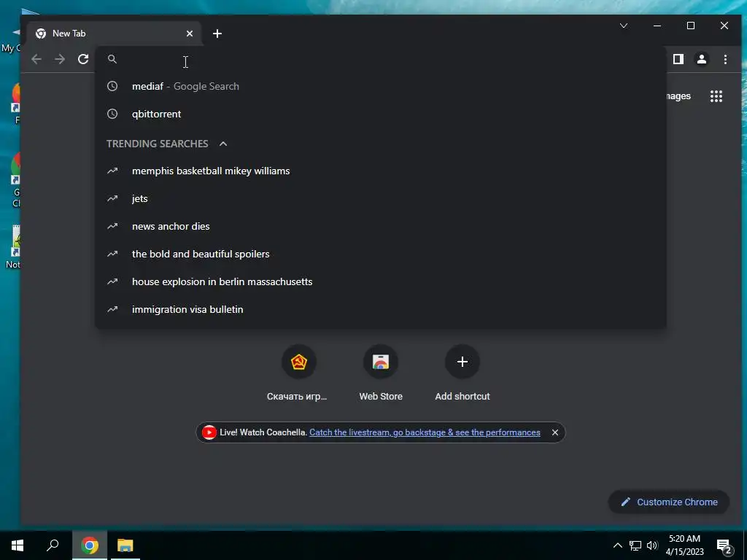Open Windows taskbar search
Screen dimensions: 747x560
pos(53,545)
